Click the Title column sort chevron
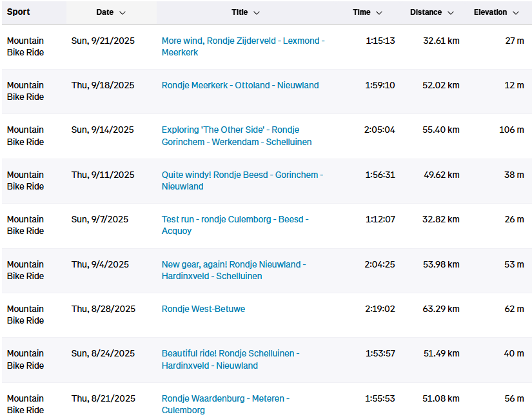 coord(257,13)
